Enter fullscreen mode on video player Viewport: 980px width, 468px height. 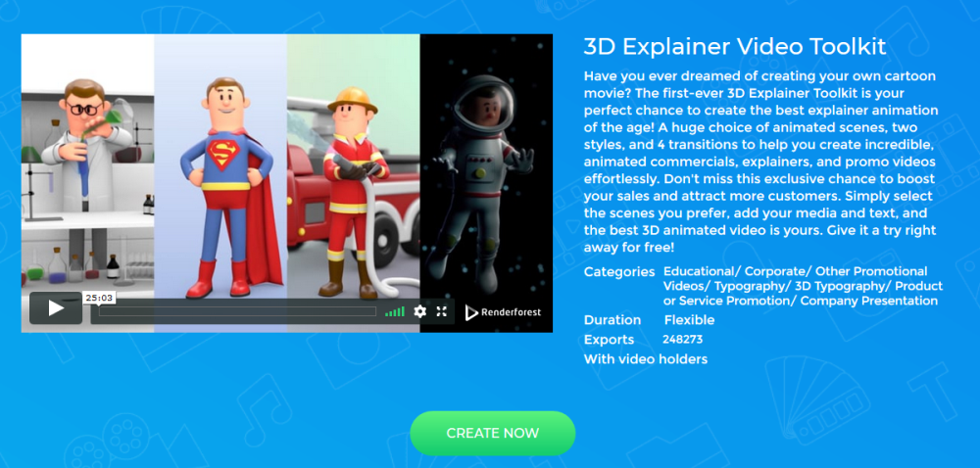(x=441, y=311)
